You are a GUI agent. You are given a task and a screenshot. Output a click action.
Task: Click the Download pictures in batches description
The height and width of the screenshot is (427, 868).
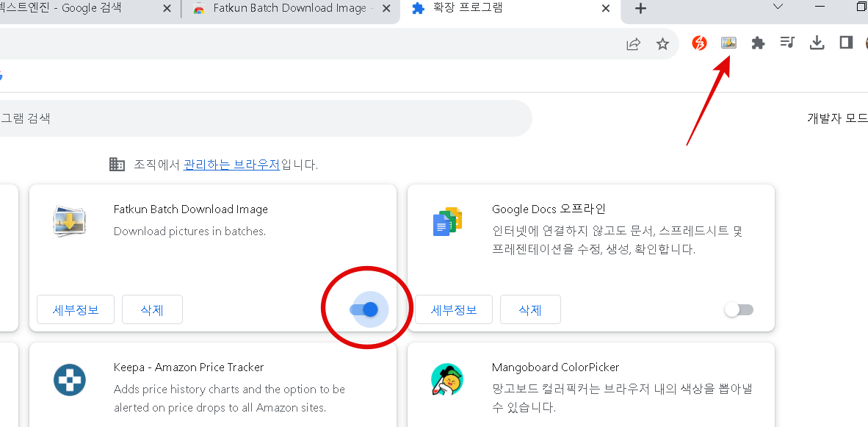(190, 231)
